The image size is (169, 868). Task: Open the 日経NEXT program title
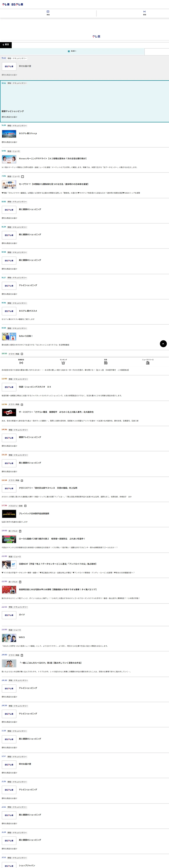tap(58, 564)
